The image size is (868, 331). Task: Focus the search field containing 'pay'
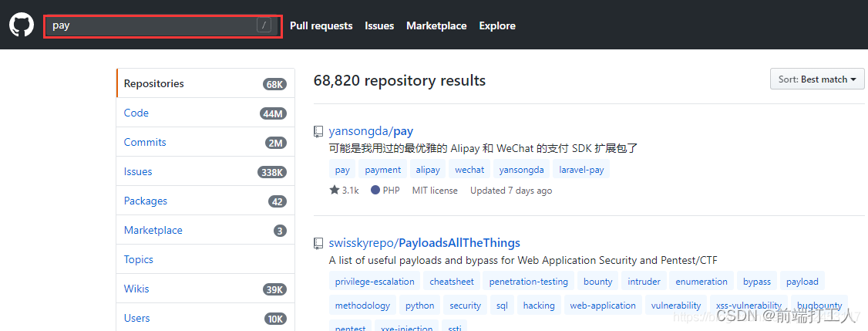[x=163, y=25]
